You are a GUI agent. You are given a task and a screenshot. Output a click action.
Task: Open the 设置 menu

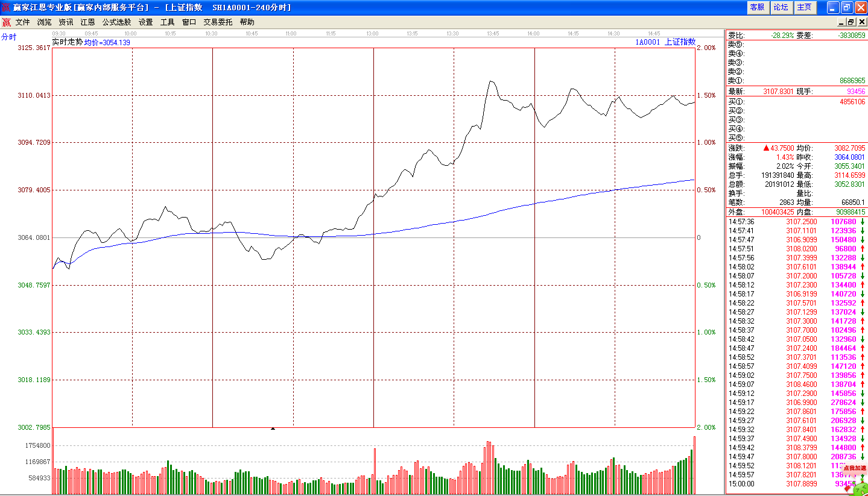pos(145,22)
